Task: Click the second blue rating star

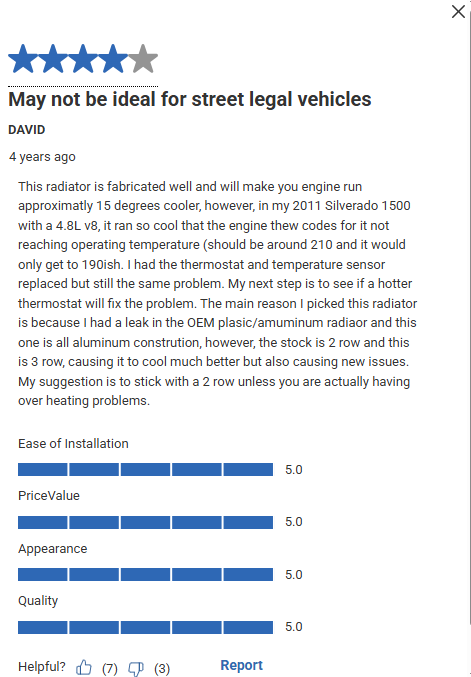Action: point(53,58)
